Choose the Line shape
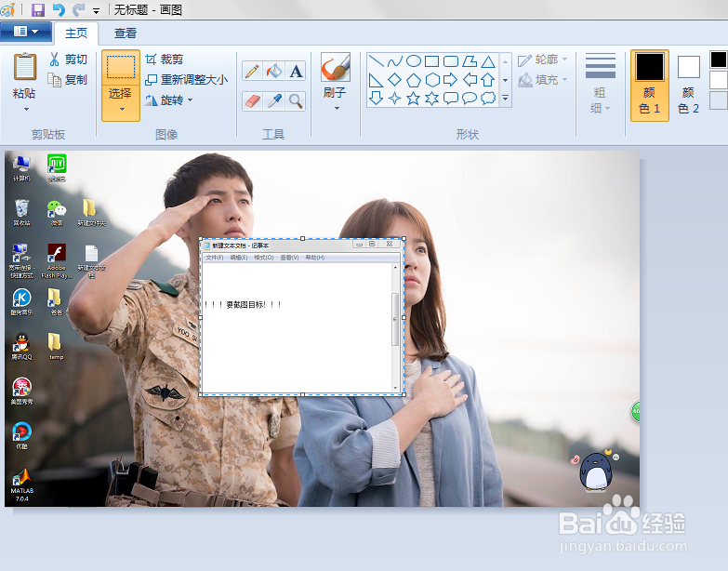Screen dimensions: 728x571 pos(376,61)
